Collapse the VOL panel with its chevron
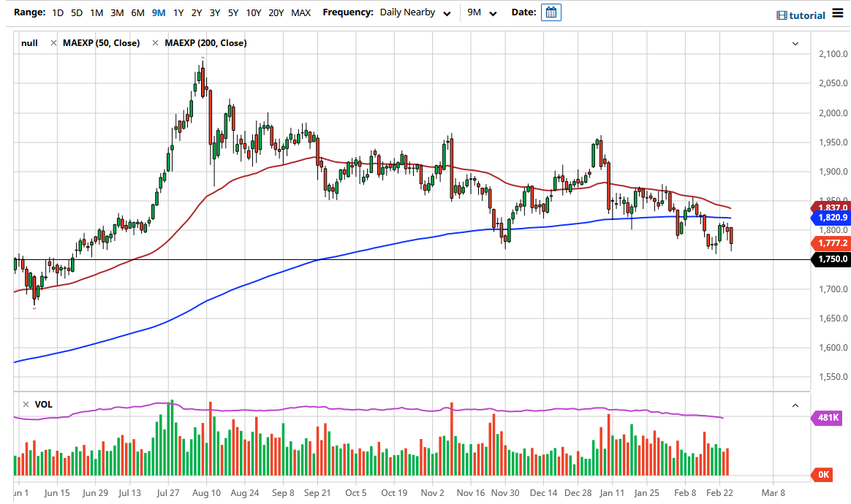The height and width of the screenshot is (504, 851). [x=794, y=404]
